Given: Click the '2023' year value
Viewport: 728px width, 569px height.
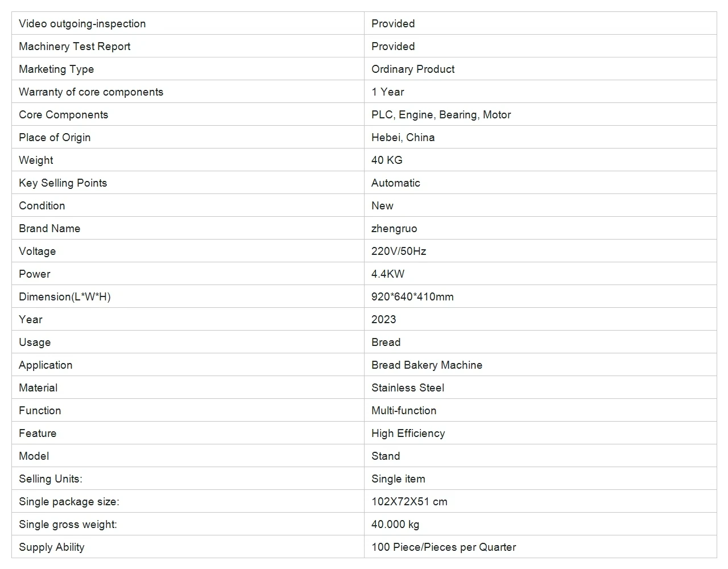Looking at the screenshot, I should point(383,319).
